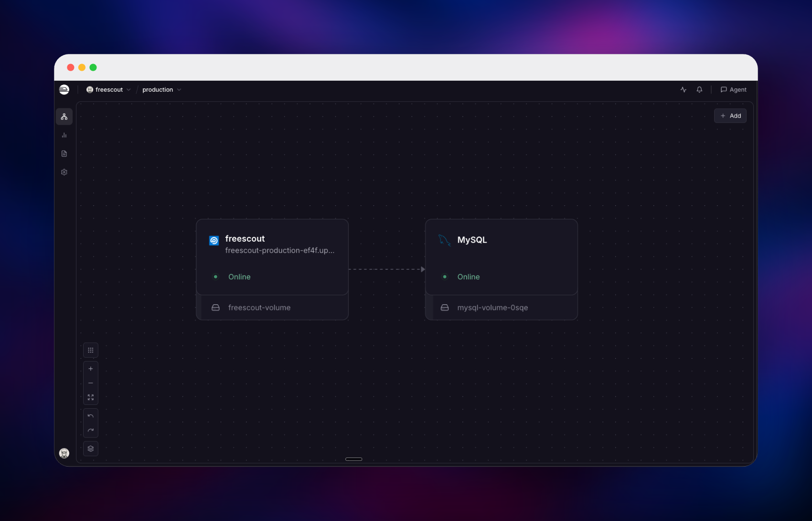
Task: Toggle the canvas grid dots button
Action: tap(91, 351)
